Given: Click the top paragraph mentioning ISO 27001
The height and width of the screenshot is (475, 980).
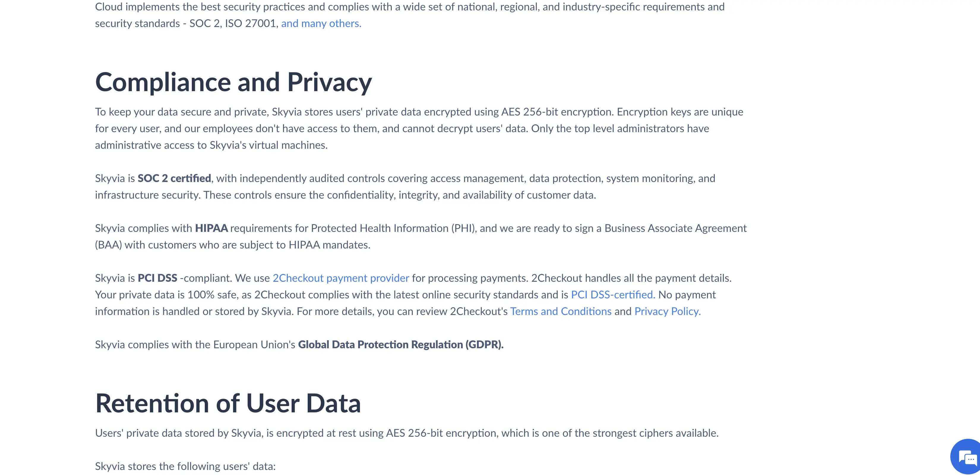Looking at the screenshot, I should [410, 15].
